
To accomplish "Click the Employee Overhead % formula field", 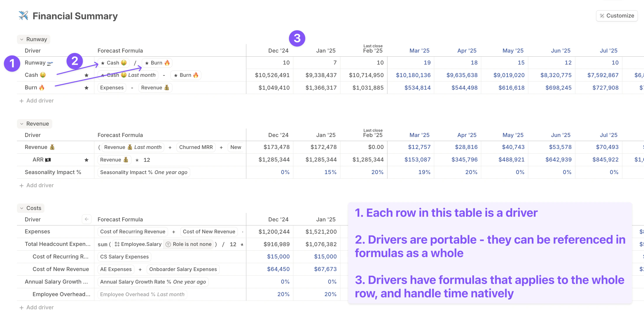I will pos(142,294).
